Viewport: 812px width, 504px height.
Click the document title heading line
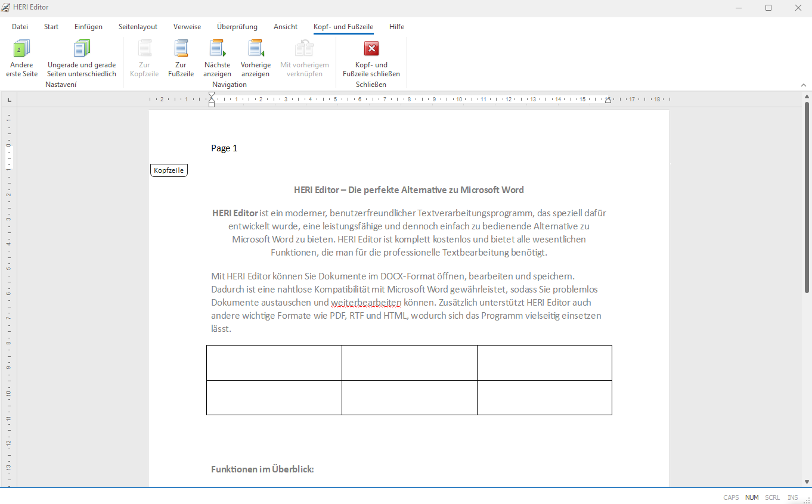[409, 190]
